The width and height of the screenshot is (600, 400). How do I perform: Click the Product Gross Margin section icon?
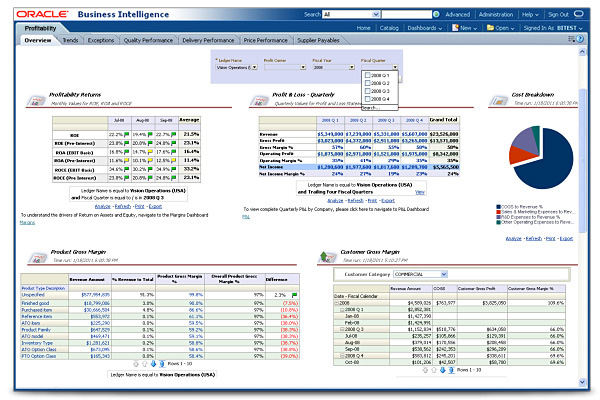pos(38,258)
